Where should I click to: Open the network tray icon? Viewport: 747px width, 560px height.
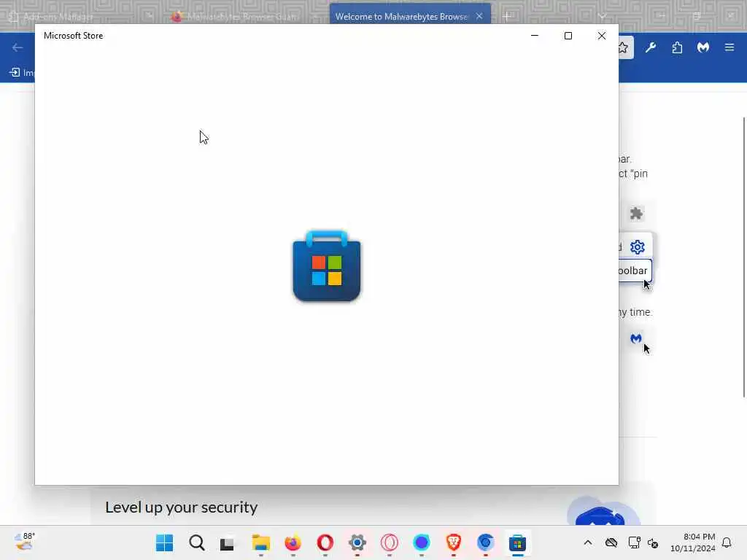[634, 542]
